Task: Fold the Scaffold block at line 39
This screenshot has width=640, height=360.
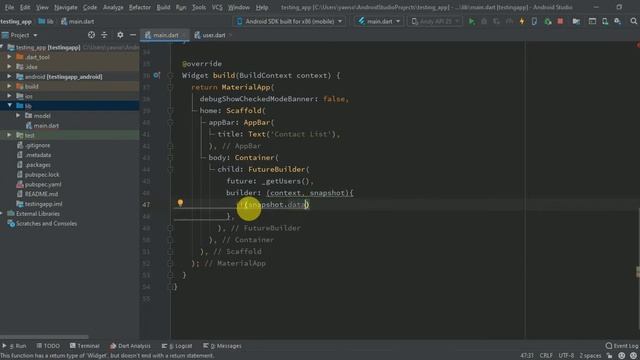Action: (171, 111)
